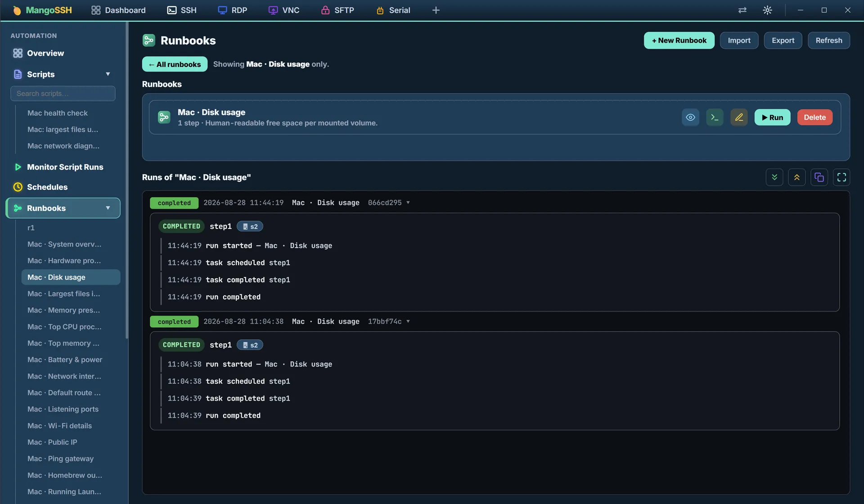This screenshot has width=864, height=504.
Task: Open the Dashboard tab
Action: (x=119, y=10)
